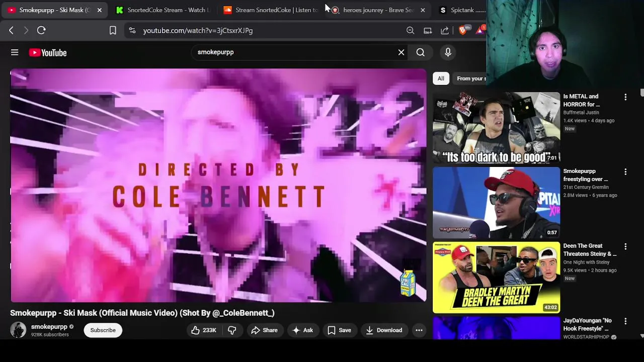Screen dimensions: 644x362
Task: Open options for Deen The Great video
Action: (625, 247)
